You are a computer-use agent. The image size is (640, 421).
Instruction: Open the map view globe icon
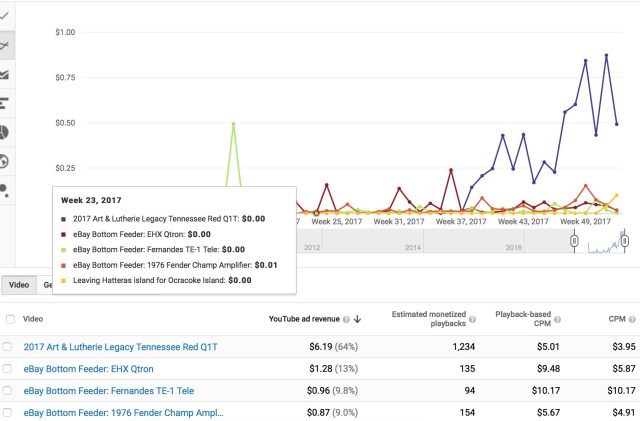pyautogui.click(x=6, y=160)
